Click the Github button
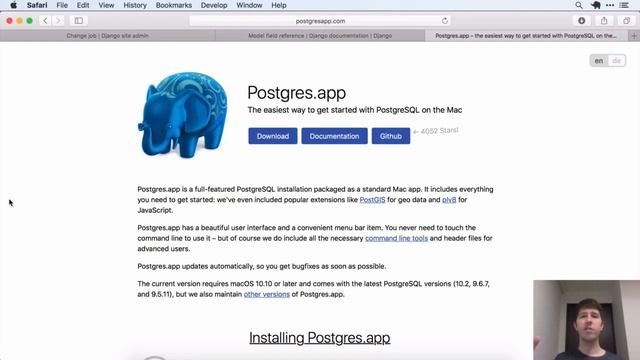640x360 pixels. pyautogui.click(x=391, y=136)
